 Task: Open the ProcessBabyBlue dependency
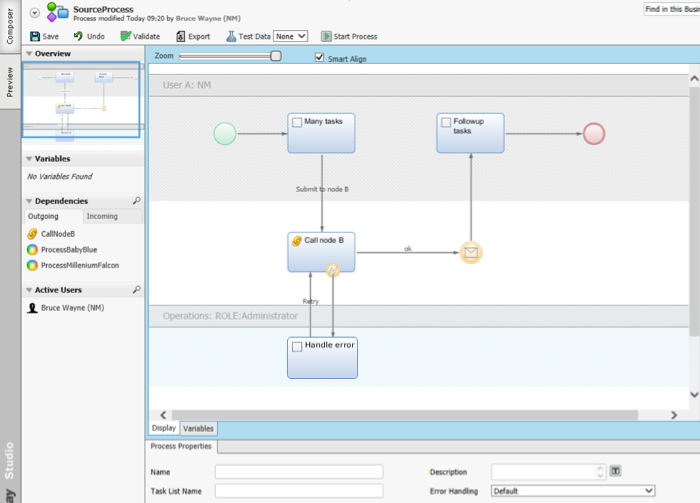click(x=69, y=249)
